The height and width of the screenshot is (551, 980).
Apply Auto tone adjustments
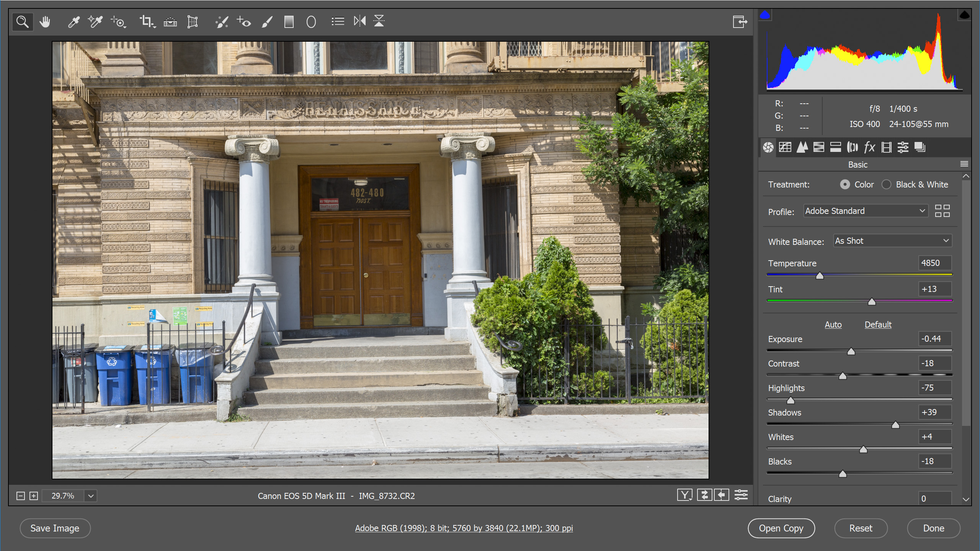[x=833, y=324]
